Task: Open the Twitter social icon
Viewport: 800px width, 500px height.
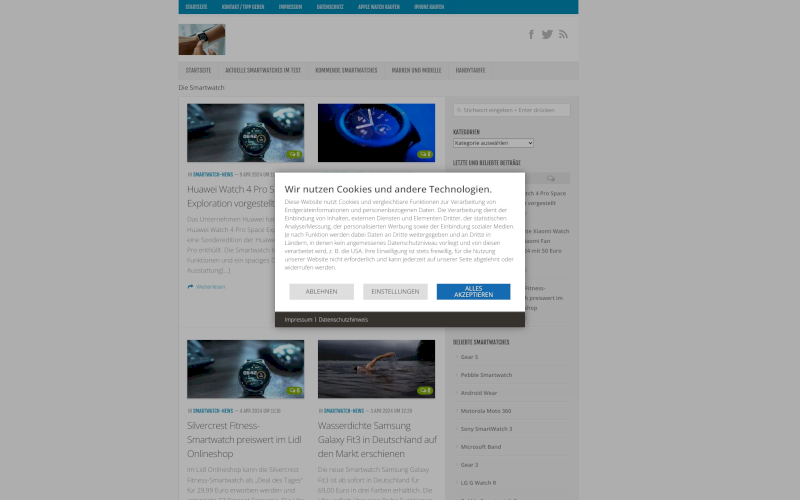Action: point(547,34)
